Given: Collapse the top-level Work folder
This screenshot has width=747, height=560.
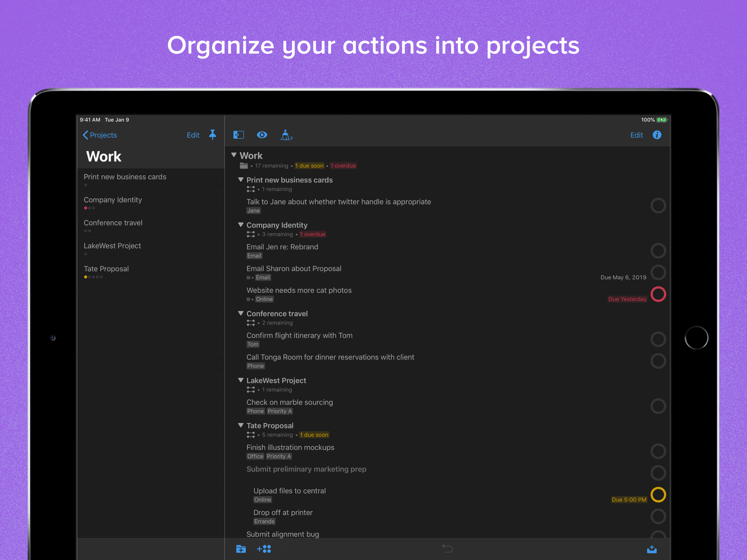Looking at the screenshot, I should point(234,155).
